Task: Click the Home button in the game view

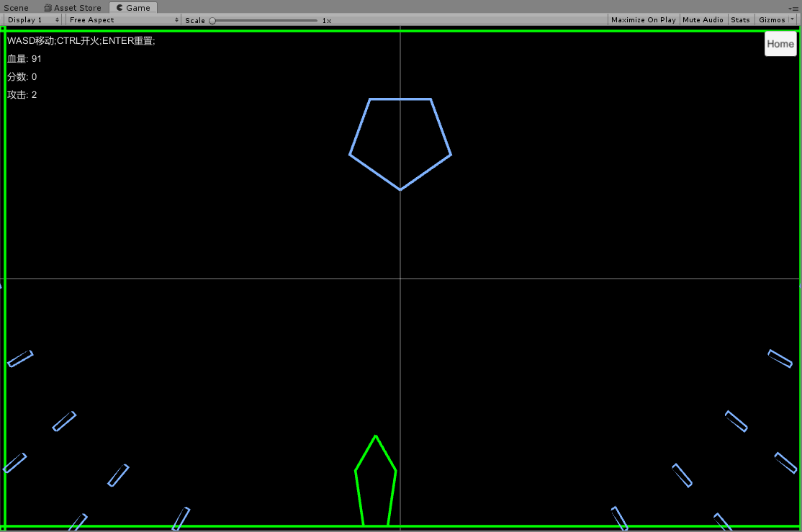Action: (780, 44)
